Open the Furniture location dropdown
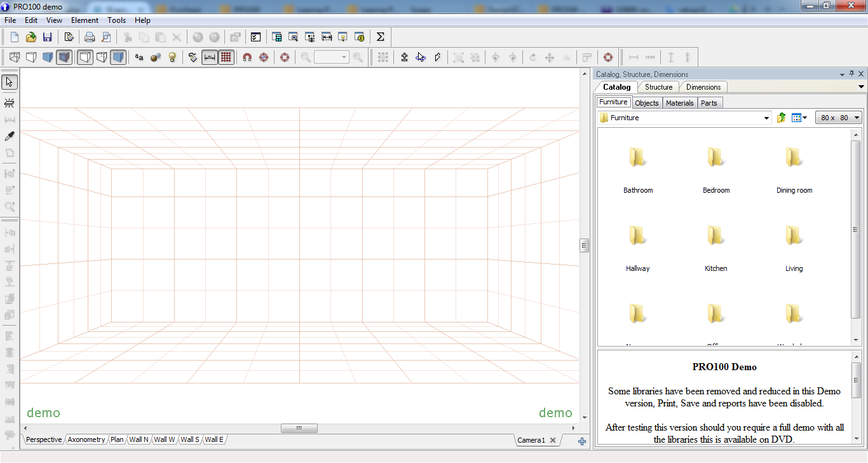 pos(766,117)
